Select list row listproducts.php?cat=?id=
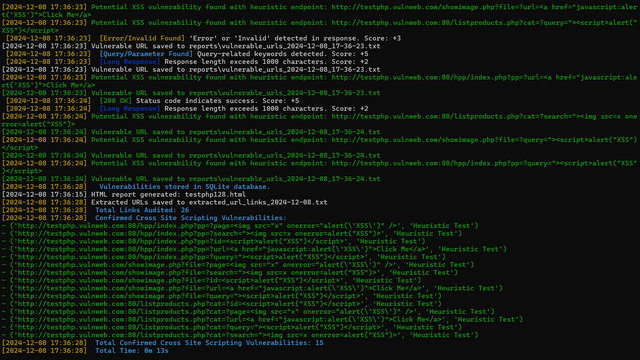This screenshot has height=360, width=640. coord(222,304)
